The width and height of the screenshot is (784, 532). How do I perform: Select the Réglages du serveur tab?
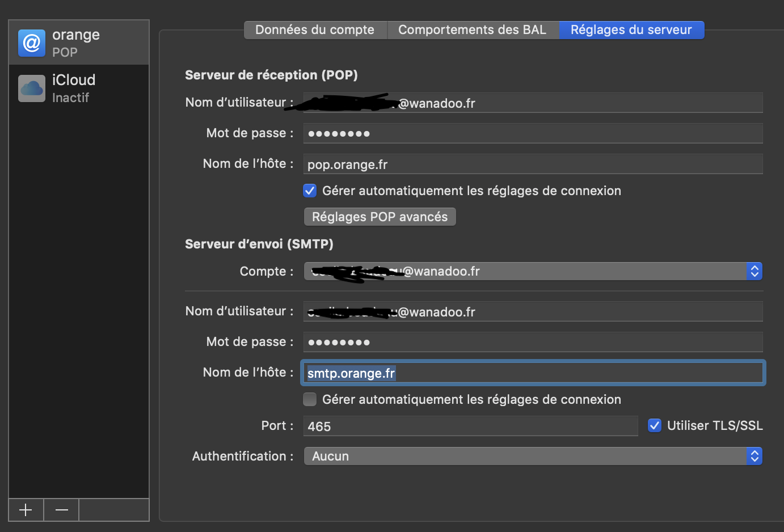click(x=631, y=29)
